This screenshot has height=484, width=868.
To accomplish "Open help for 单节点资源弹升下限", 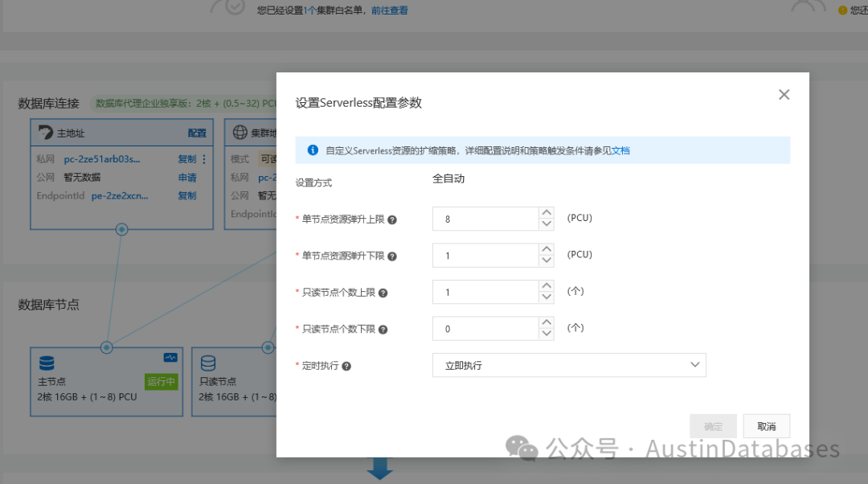I will [x=392, y=256].
